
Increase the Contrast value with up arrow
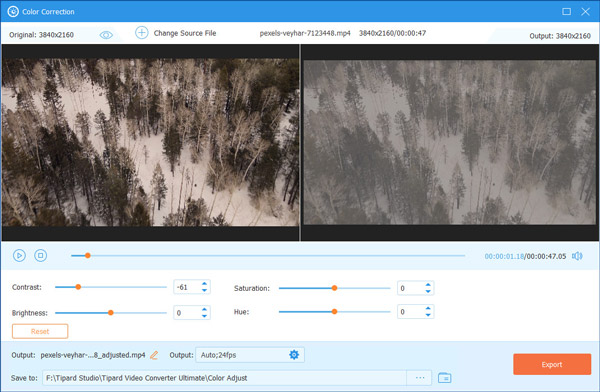(x=204, y=284)
